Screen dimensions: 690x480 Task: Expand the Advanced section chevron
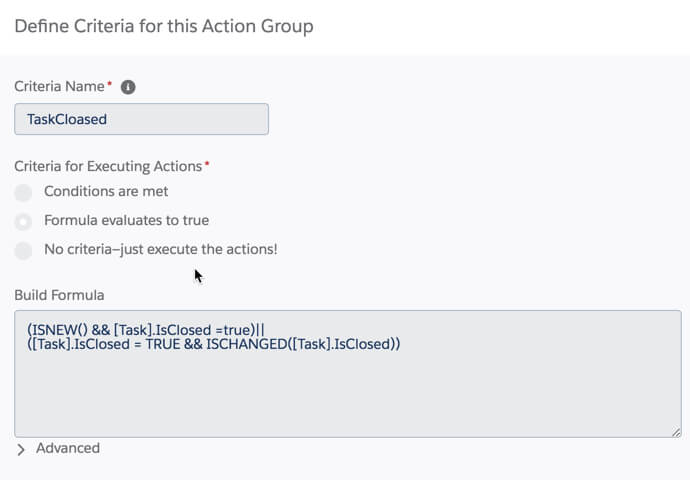pos(21,450)
